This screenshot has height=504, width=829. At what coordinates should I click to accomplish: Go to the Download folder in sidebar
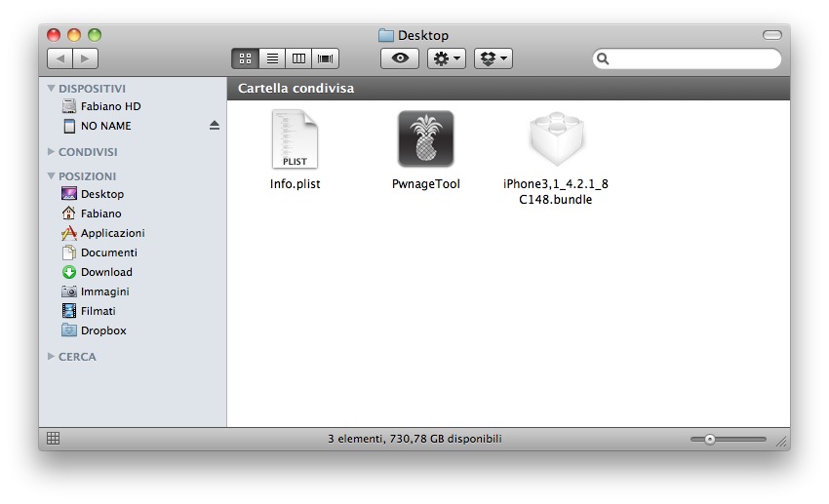tap(106, 272)
